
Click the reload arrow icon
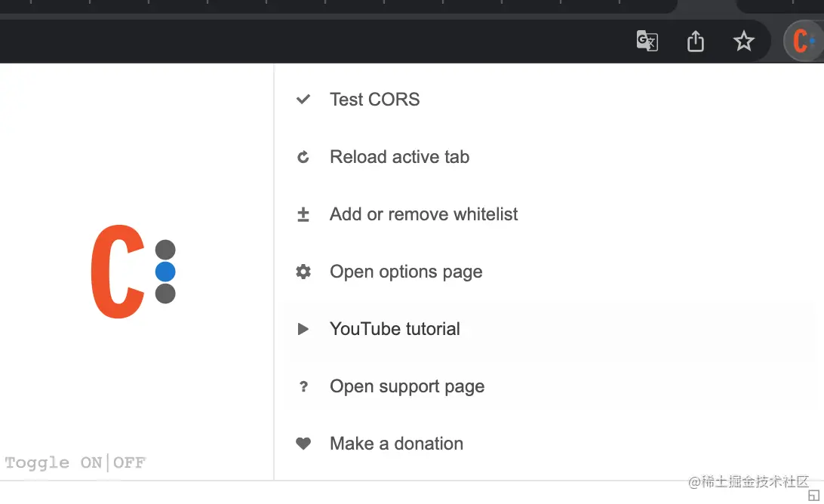303,157
